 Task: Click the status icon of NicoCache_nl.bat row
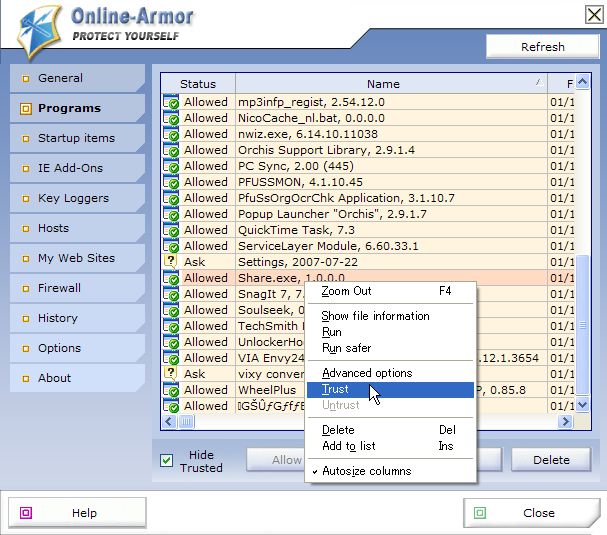171,118
